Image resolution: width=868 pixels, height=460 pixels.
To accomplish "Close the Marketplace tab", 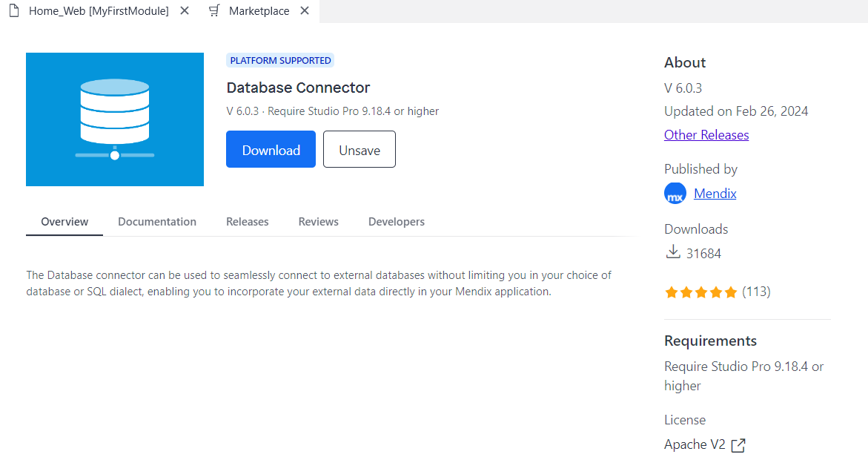I will 305,11.
